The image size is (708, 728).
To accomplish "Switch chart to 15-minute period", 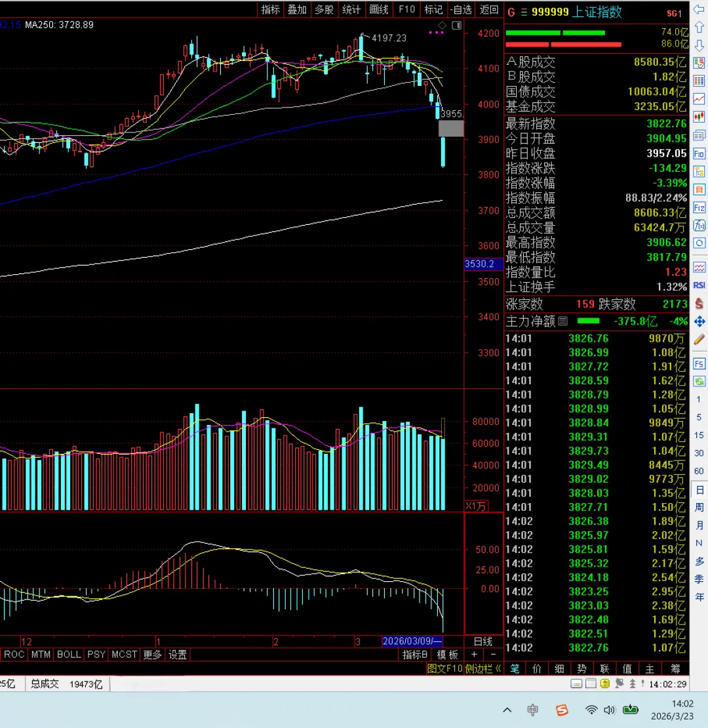I will point(699,435).
